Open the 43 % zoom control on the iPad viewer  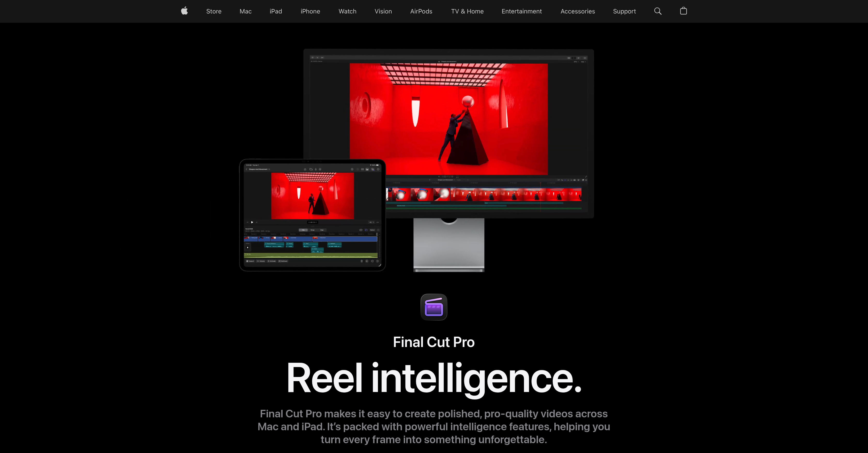pyautogui.click(x=371, y=222)
